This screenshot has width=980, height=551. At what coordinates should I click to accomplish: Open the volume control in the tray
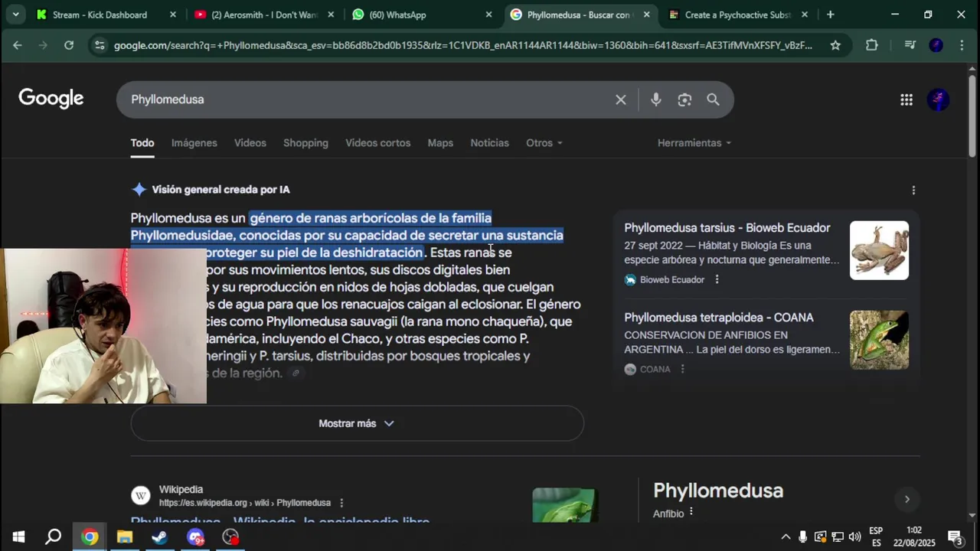(855, 537)
